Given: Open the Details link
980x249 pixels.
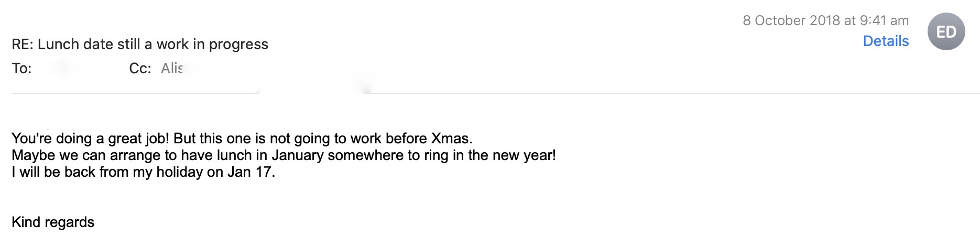Looking at the screenshot, I should [886, 41].
